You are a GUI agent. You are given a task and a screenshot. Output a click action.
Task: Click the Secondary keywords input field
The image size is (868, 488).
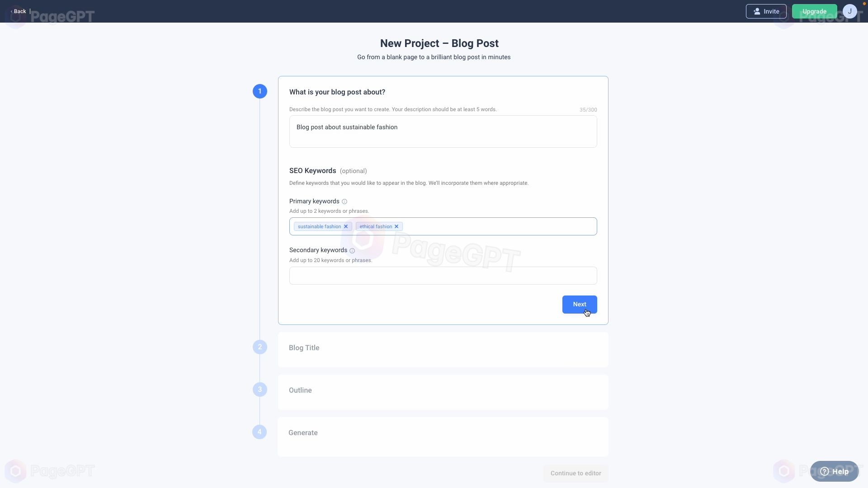point(443,275)
